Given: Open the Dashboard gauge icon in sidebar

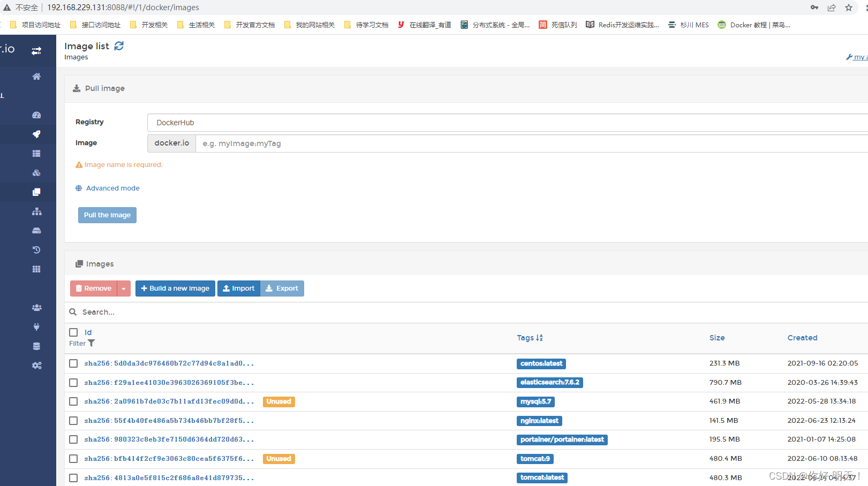Looking at the screenshot, I should point(36,115).
